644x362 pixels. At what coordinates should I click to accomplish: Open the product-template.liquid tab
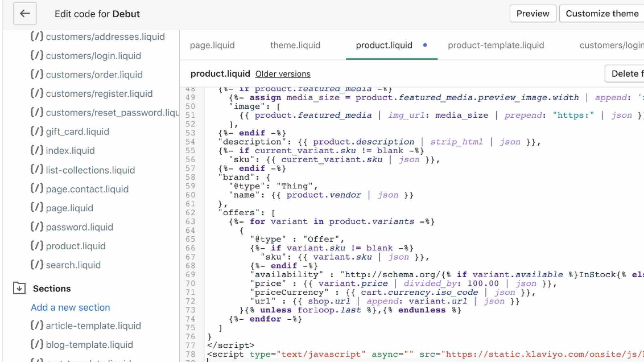click(496, 46)
